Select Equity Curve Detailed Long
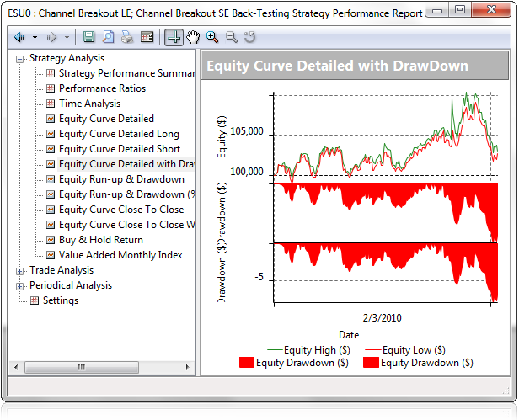519x420 pixels. 119,134
